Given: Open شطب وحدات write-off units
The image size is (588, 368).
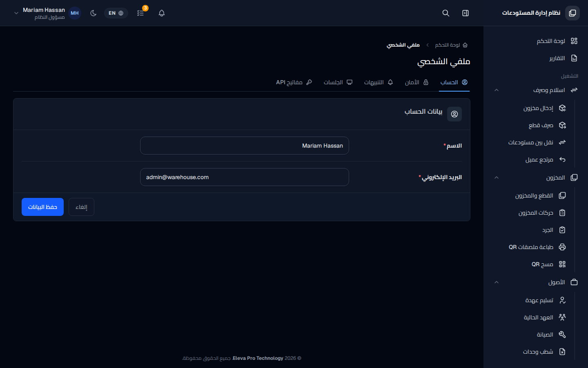Looking at the screenshot, I should [530, 352].
